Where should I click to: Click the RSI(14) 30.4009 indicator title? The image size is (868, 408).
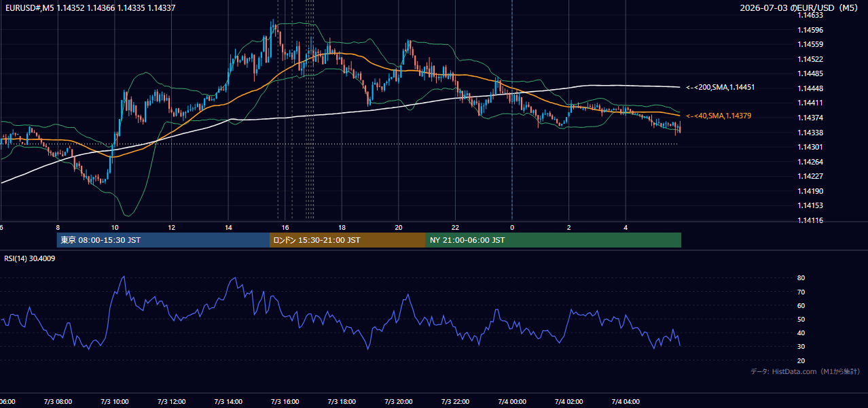point(30,258)
